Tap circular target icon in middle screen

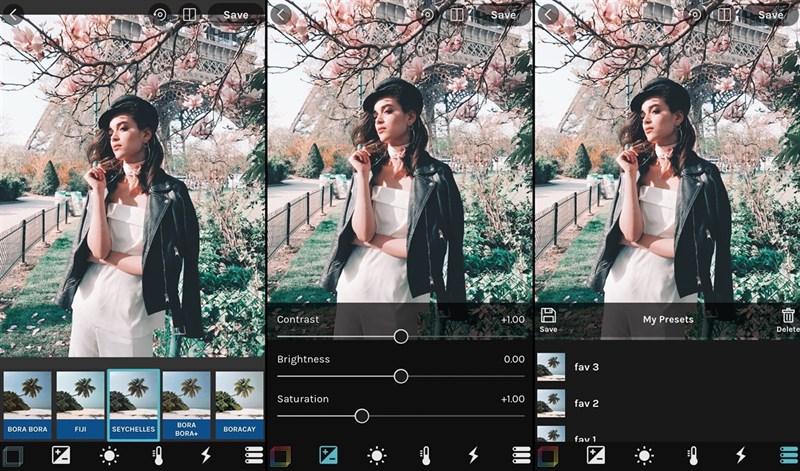[428, 15]
